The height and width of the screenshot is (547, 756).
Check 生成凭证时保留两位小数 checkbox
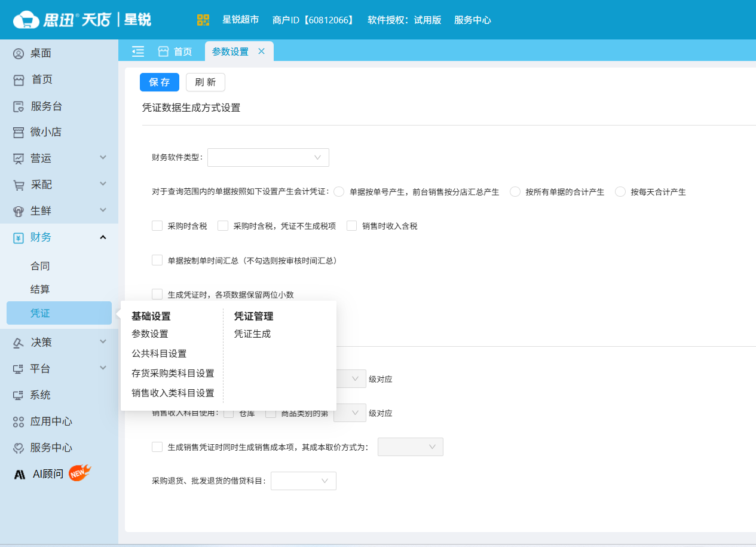157,294
